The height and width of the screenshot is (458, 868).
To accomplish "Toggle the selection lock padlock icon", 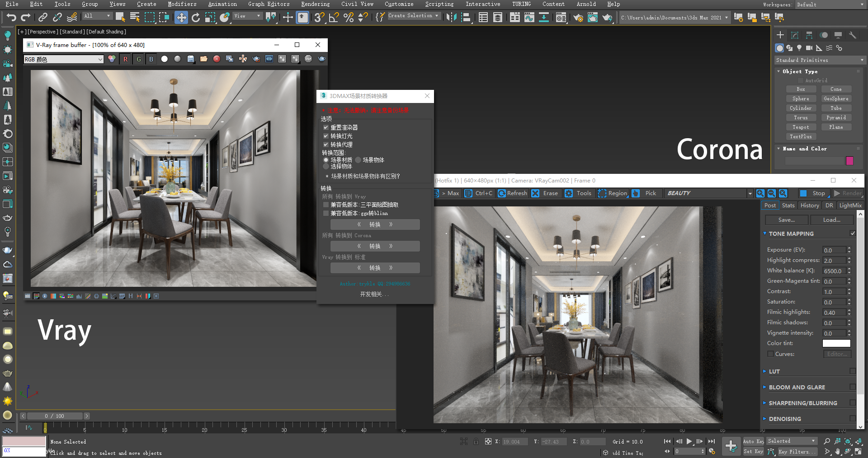I will [x=476, y=441].
